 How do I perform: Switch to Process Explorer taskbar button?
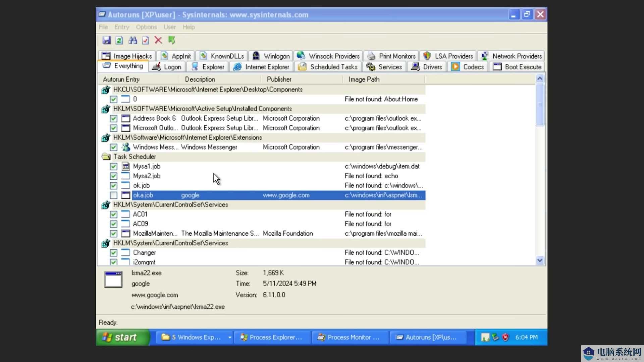click(272, 337)
